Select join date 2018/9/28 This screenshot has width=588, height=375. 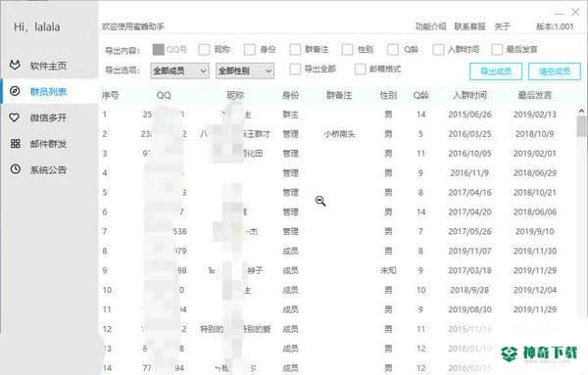click(469, 290)
